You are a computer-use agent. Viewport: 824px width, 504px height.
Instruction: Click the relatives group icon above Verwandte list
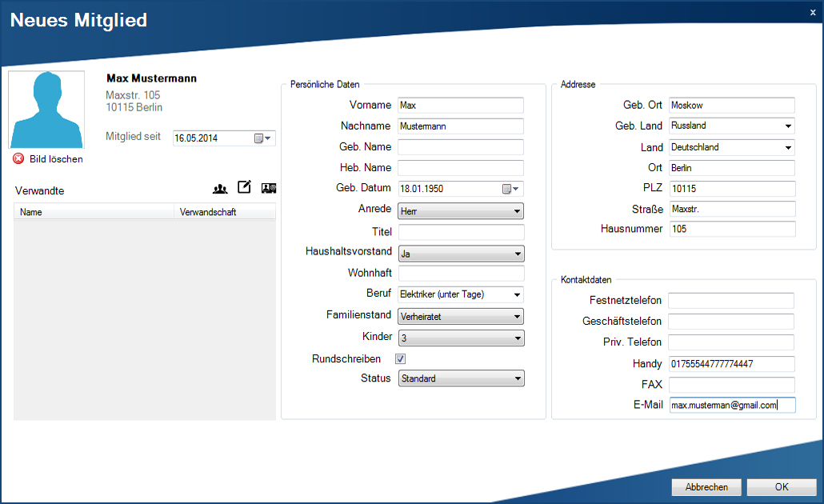pyautogui.click(x=220, y=188)
